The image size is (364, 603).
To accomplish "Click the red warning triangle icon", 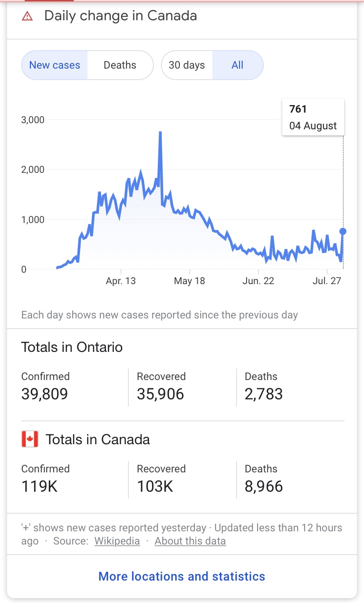I will 27,16.
